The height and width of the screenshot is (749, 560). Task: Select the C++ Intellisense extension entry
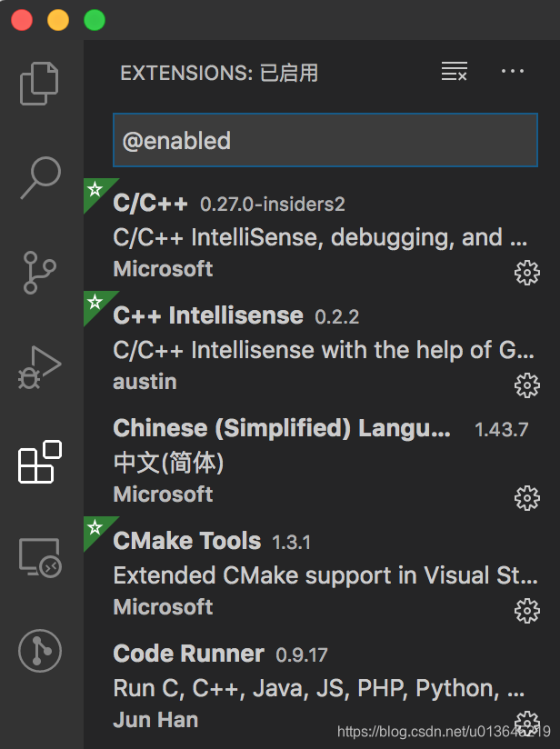coord(309,348)
